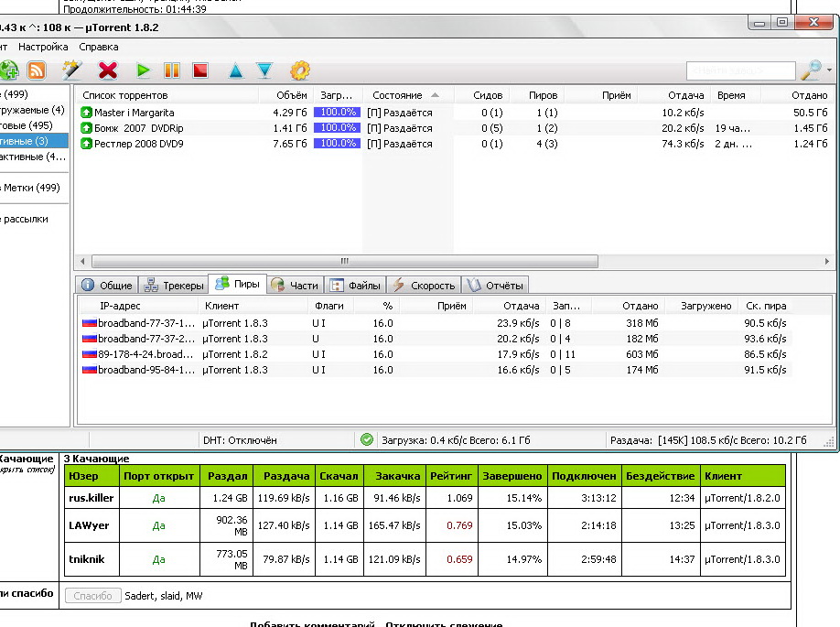The image size is (840, 627).
Task: Move torrent down the queue arrow
Action: 264,70
